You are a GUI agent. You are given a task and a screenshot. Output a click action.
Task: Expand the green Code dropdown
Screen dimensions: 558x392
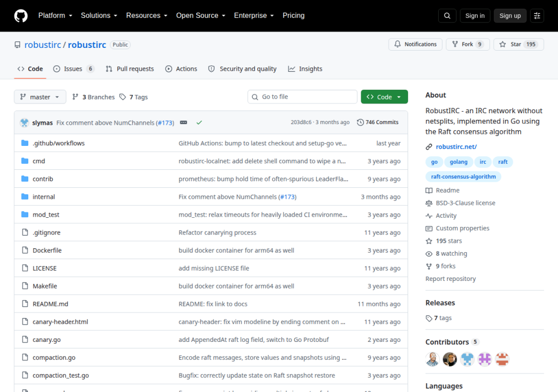[384, 97]
